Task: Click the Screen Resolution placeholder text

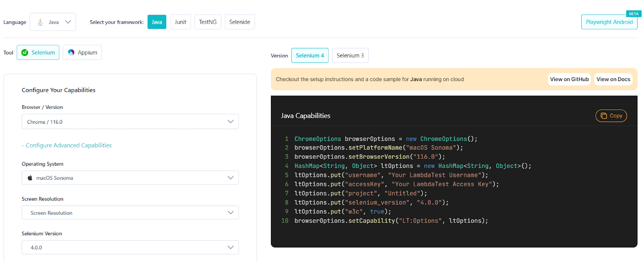Action: click(x=52, y=213)
